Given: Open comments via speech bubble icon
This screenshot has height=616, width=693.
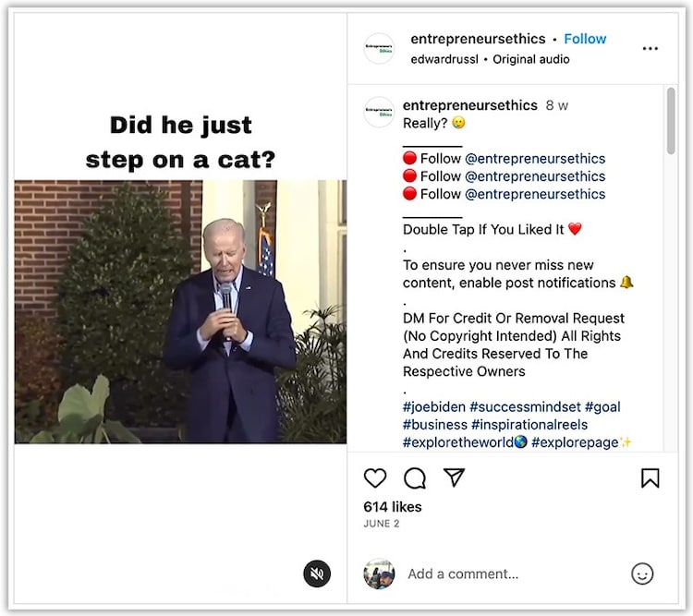Looking at the screenshot, I should coord(415,477).
